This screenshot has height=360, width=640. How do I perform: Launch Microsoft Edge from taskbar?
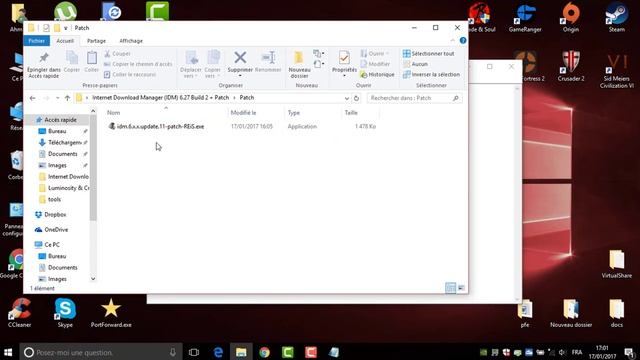point(218,352)
